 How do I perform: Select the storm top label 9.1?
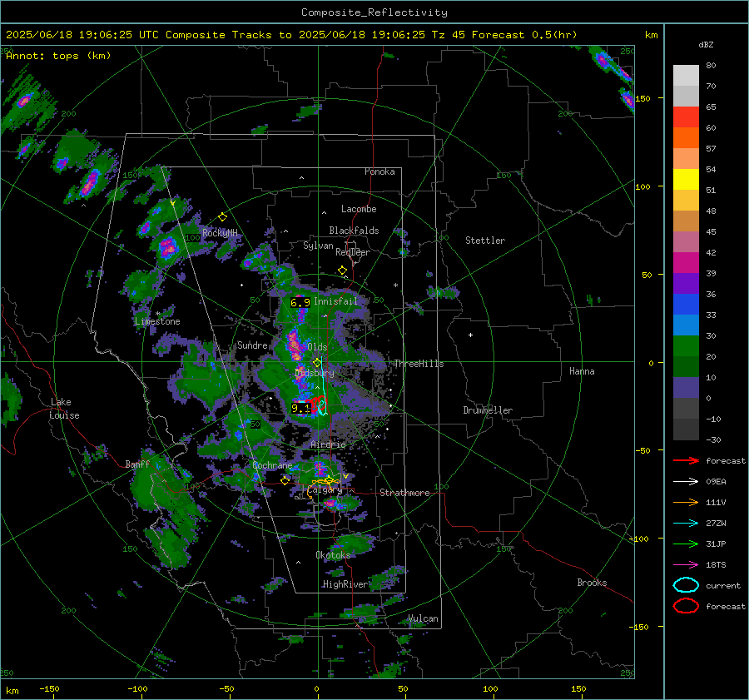coord(300,408)
